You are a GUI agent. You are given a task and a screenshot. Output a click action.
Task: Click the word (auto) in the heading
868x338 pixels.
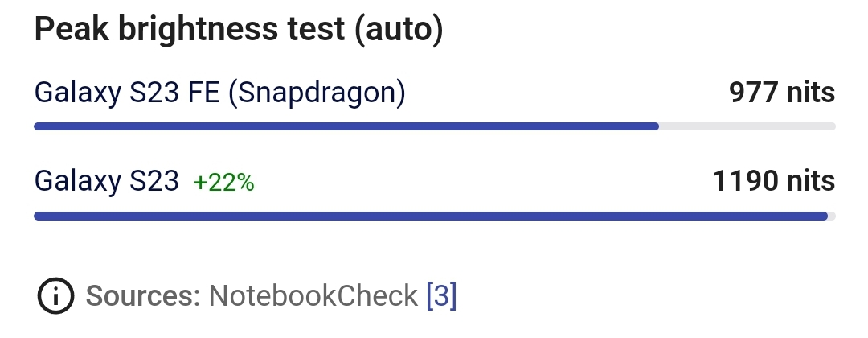(x=398, y=31)
